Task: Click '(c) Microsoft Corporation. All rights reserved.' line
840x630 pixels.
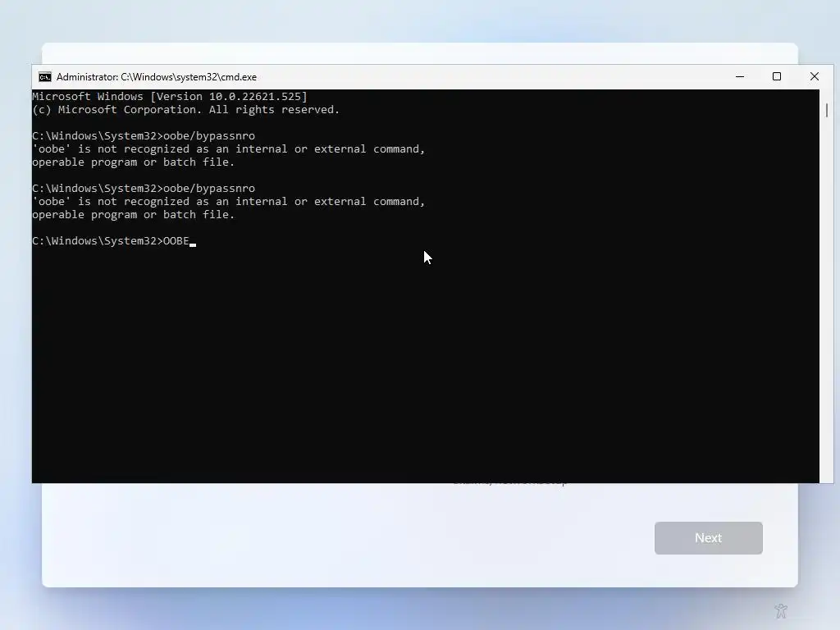Action: click(x=186, y=110)
